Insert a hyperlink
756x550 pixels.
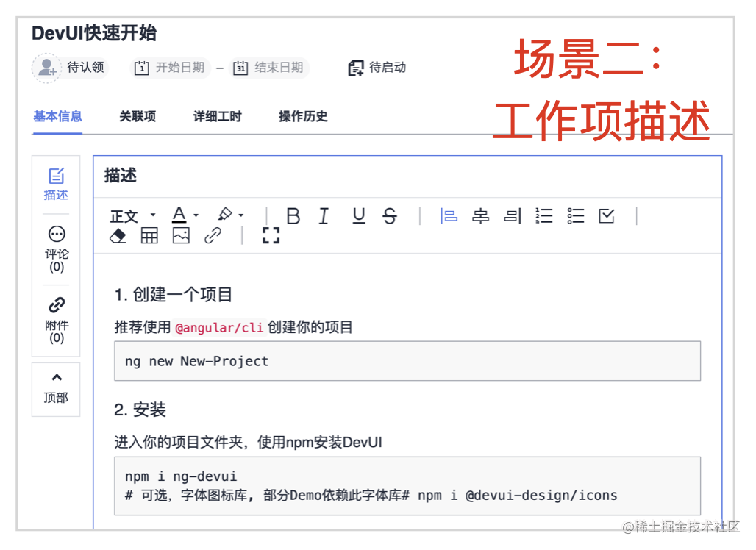[213, 236]
